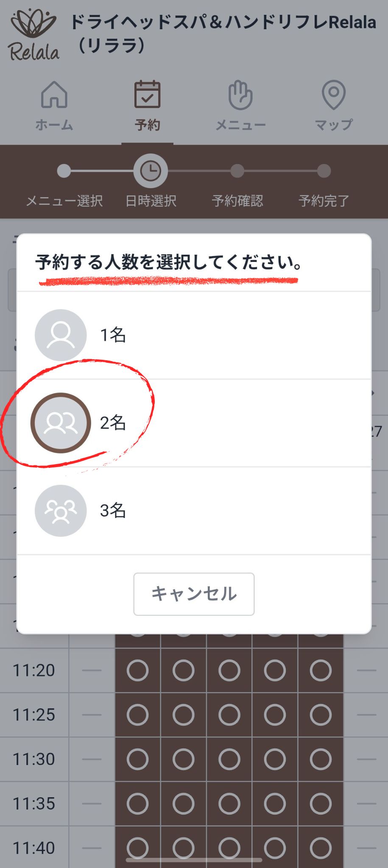This screenshot has height=868, width=388.
Task: Go to the ホーム home icon
Action: pos(54,95)
